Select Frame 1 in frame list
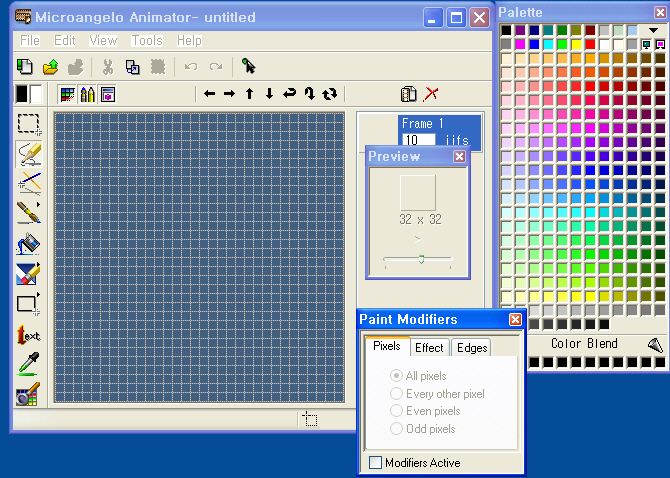Image resolution: width=670 pixels, height=478 pixels. coord(439,132)
